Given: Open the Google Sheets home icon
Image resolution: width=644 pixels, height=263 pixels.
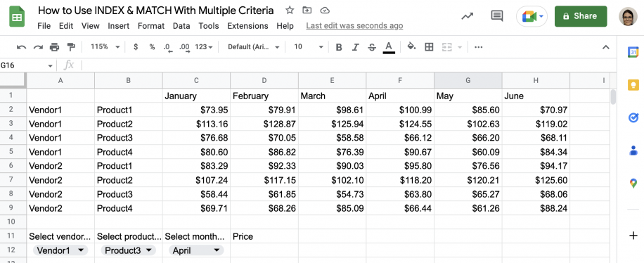Looking at the screenshot, I should pos(17,17).
